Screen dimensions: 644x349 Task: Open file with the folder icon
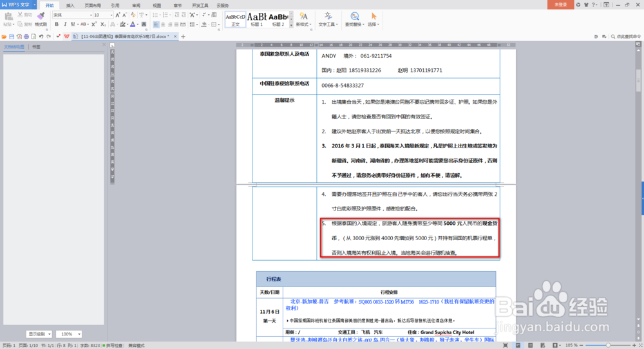(4, 37)
